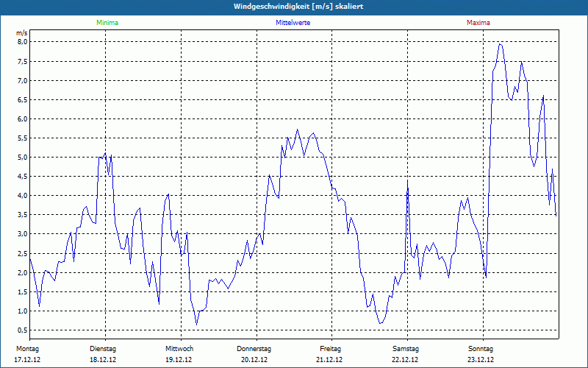Image resolution: width=588 pixels, height=368 pixels.
Task: Click the 6,0 y-axis value
Action: (23, 119)
